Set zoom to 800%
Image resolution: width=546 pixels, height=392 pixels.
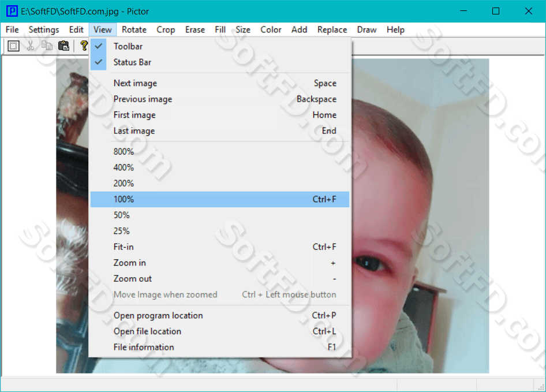coord(220,152)
